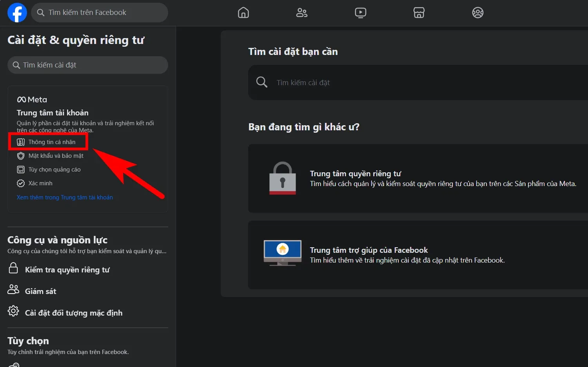
Task: Click the Meta logo
Action: pos(32,100)
